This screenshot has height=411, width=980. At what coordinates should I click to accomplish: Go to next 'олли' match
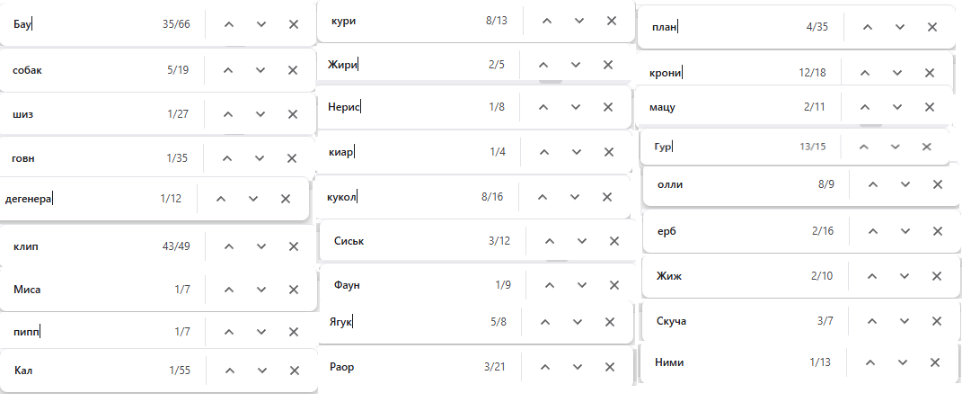click(905, 184)
